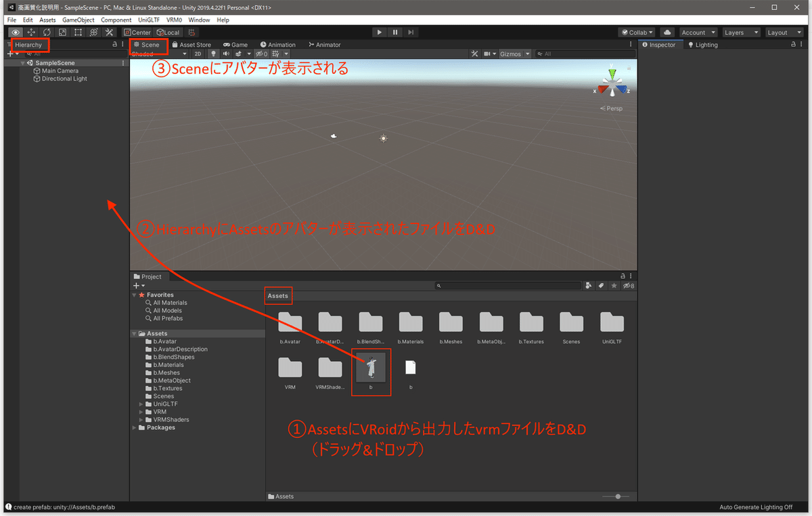Image resolution: width=812 pixels, height=516 pixels.
Task: Open Search by Type filter icon
Action: click(x=589, y=286)
